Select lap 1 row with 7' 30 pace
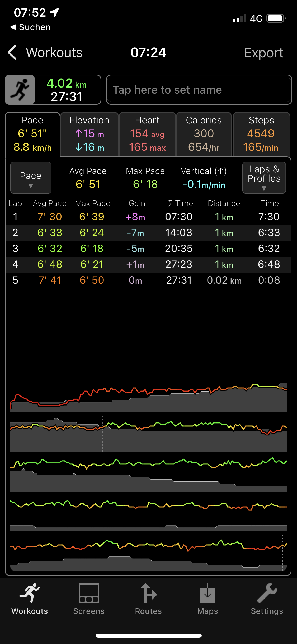 coord(148,217)
